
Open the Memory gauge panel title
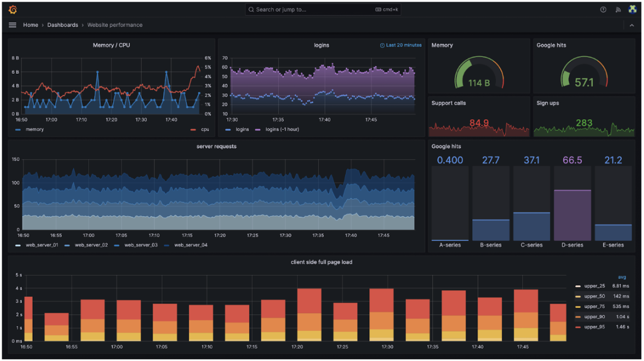[442, 45]
